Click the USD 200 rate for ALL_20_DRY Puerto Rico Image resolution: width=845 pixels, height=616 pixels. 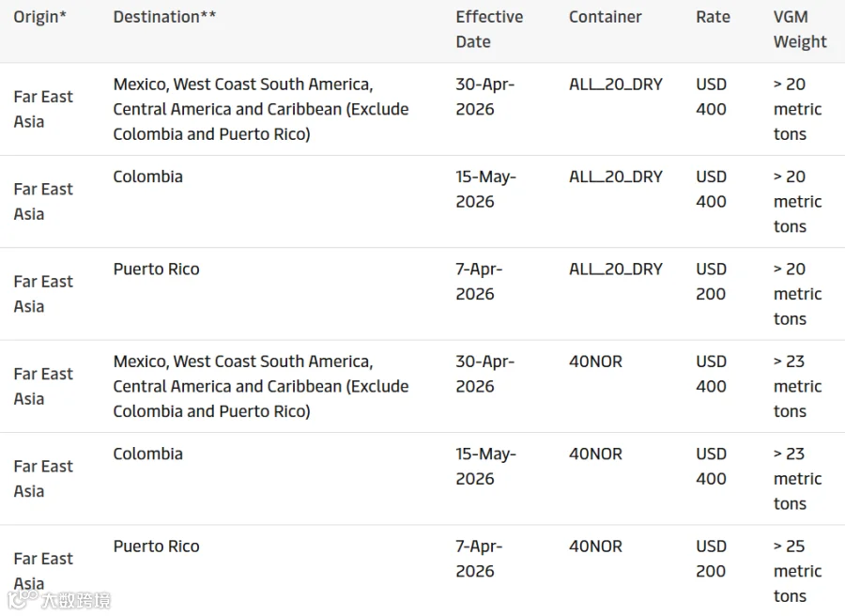(x=712, y=282)
